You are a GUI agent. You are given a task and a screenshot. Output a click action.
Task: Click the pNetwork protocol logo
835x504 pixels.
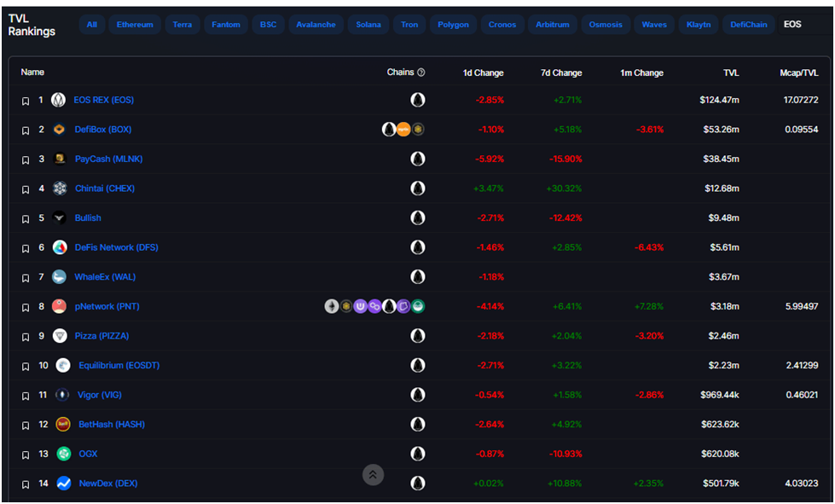[x=59, y=306]
